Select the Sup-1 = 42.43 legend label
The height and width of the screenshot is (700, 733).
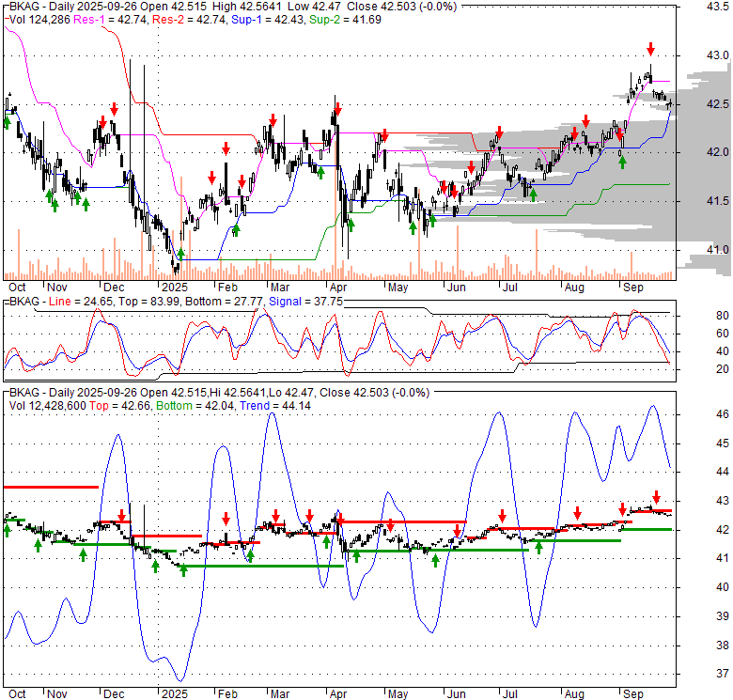[269, 20]
